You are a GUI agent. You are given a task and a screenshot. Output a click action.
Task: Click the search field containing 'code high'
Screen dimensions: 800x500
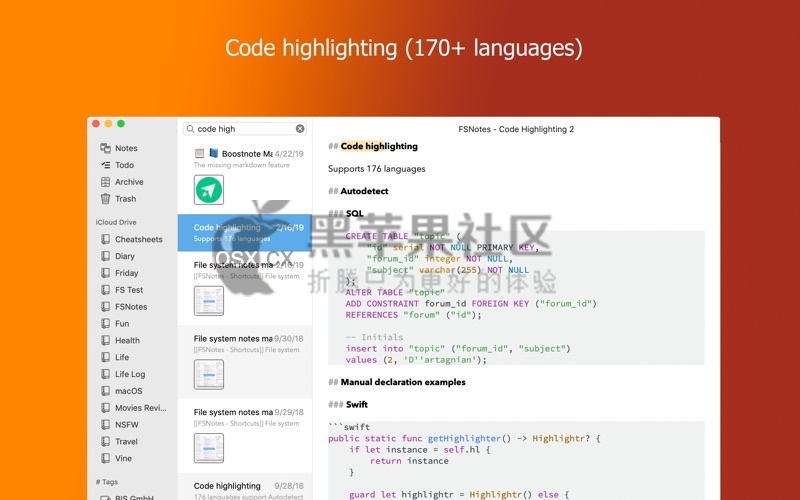pos(245,129)
